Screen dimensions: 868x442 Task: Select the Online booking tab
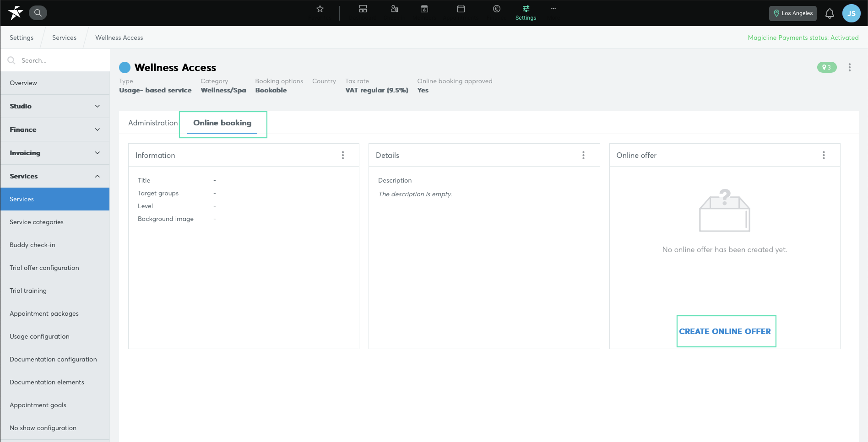point(222,123)
